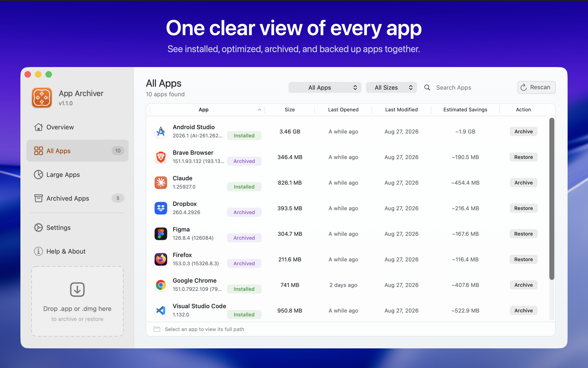Click the Archived Apps box icon
Image resolution: width=588 pixels, height=368 pixels.
pyautogui.click(x=38, y=198)
